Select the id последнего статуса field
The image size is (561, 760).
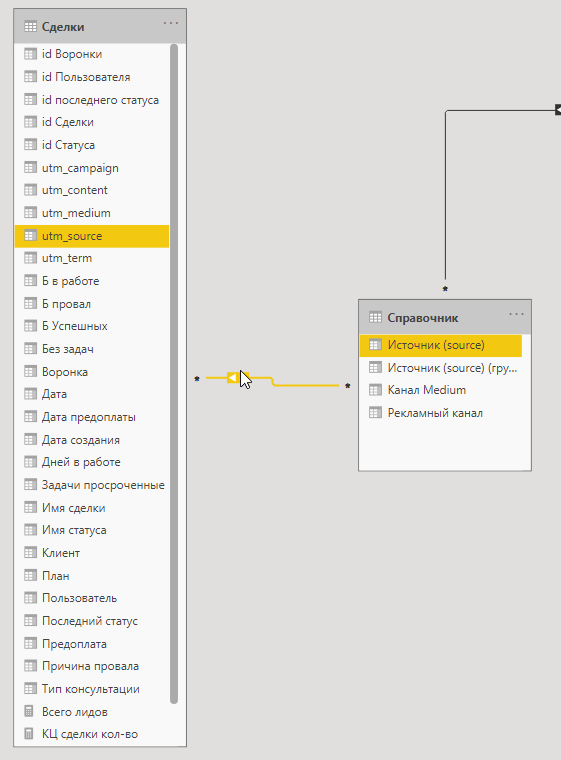tap(92, 99)
